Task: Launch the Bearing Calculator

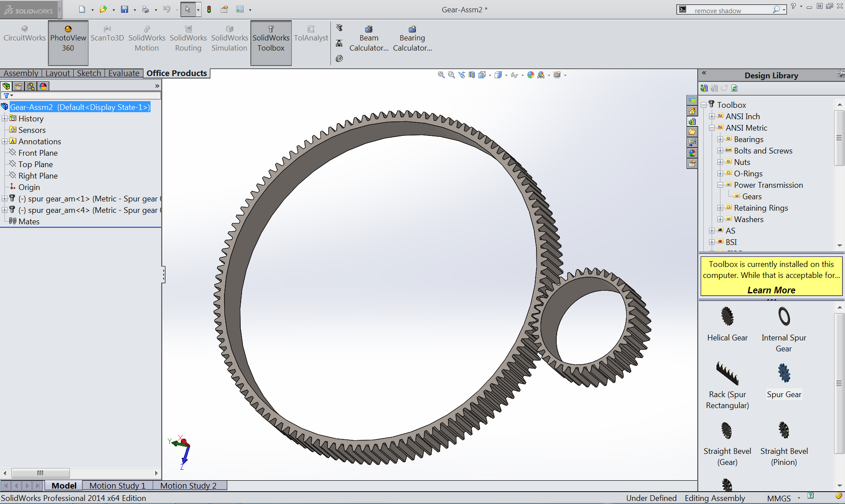Action: pos(412,37)
